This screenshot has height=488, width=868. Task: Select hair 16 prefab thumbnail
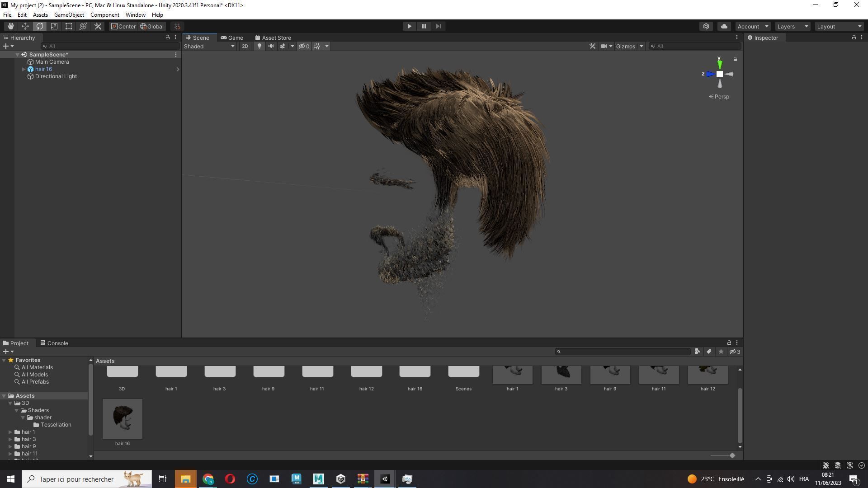pyautogui.click(x=122, y=419)
